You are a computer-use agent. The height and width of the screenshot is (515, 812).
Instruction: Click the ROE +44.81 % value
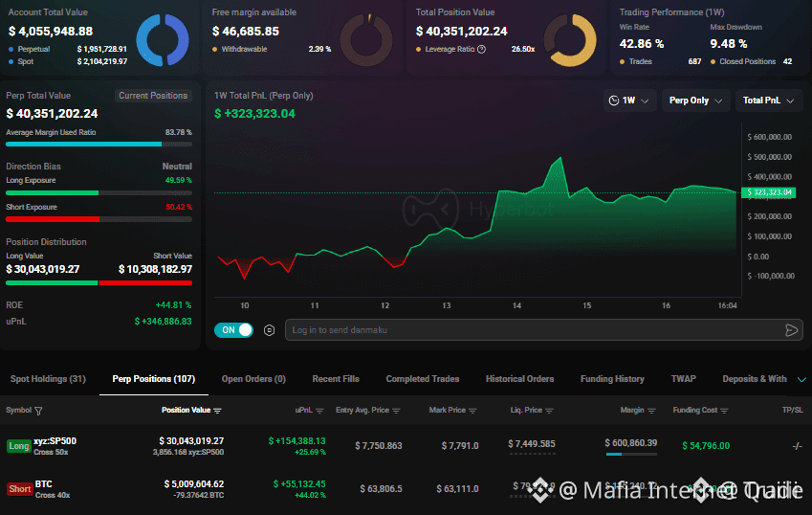pyautogui.click(x=173, y=305)
